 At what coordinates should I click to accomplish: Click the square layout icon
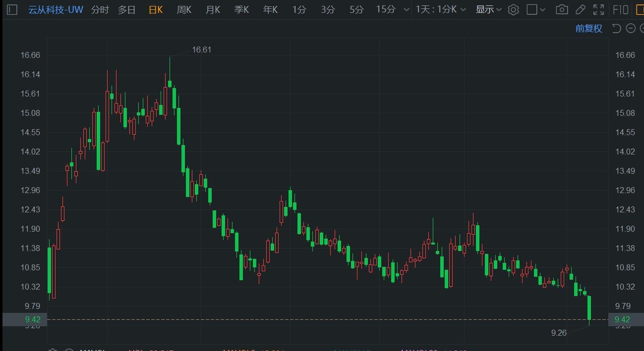click(x=532, y=10)
